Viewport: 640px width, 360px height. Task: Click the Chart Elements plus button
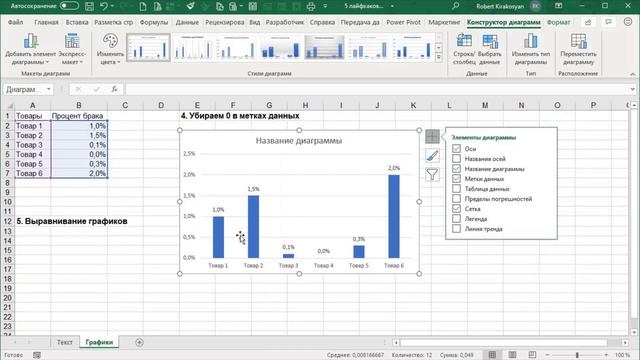tap(432, 136)
